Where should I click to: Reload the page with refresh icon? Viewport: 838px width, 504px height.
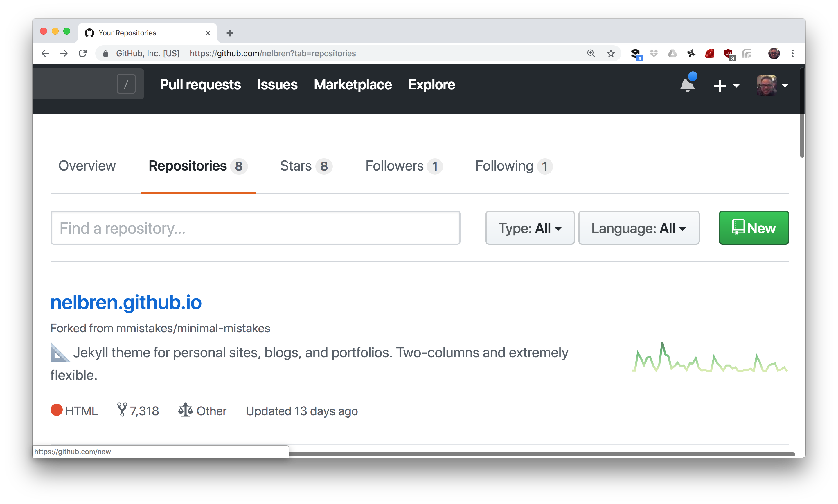click(x=83, y=53)
